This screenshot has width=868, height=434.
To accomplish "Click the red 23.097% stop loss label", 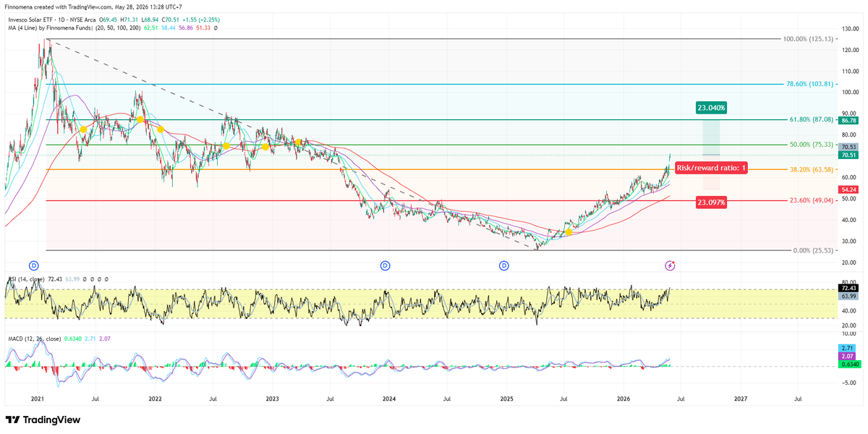I will [x=711, y=203].
